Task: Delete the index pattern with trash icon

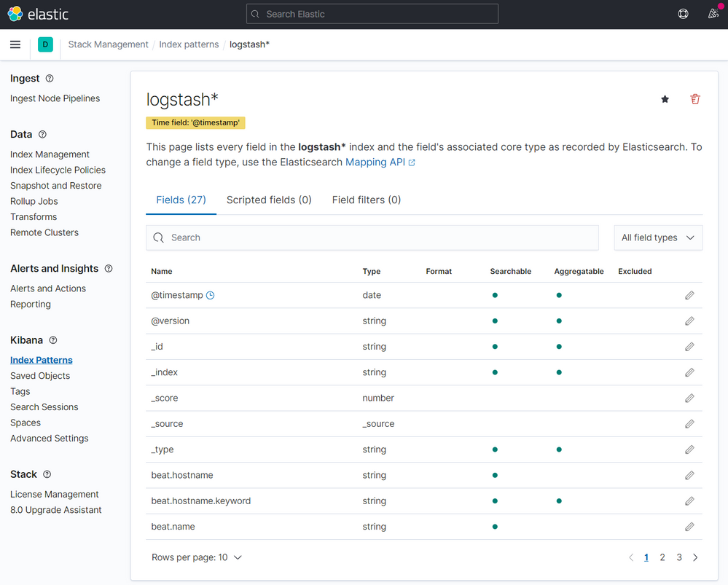Action: tap(695, 99)
